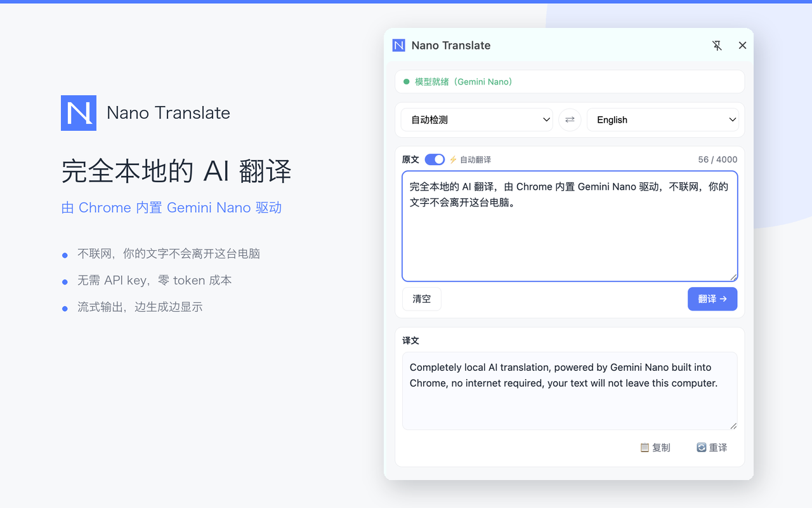Click the pin icon in popup header
The height and width of the screenshot is (508, 812).
[x=717, y=46]
